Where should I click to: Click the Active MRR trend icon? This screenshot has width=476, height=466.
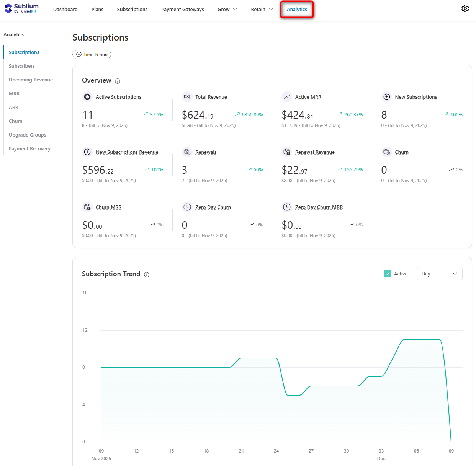[286, 97]
